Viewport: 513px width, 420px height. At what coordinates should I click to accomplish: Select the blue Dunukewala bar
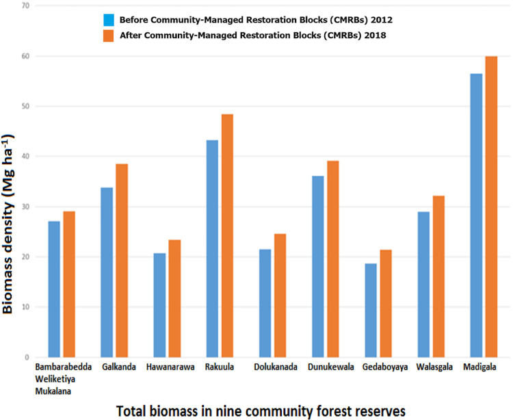click(x=318, y=267)
